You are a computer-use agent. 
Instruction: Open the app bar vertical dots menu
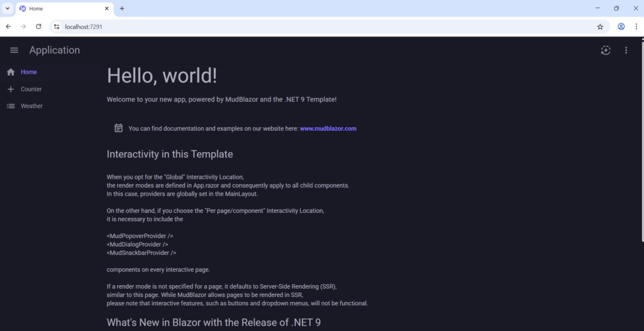(626, 50)
